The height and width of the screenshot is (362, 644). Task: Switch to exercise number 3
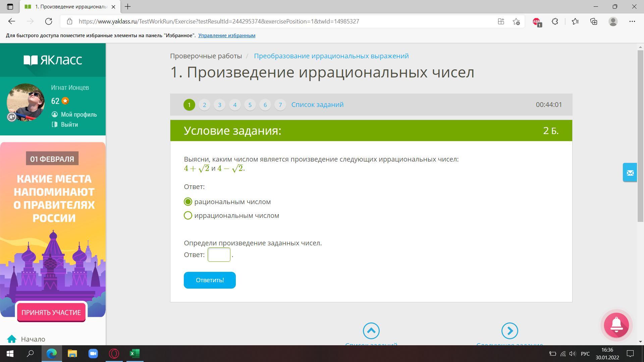(x=219, y=105)
